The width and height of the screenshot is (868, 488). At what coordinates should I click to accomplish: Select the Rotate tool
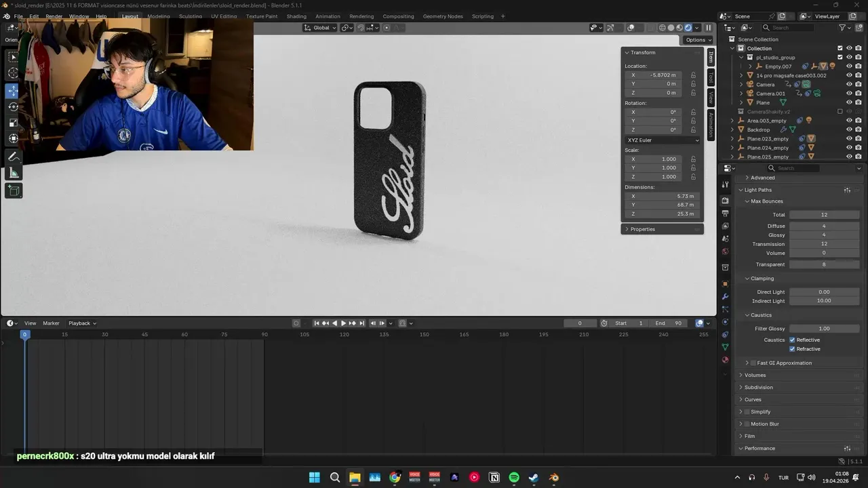pyautogui.click(x=13, y=106)
